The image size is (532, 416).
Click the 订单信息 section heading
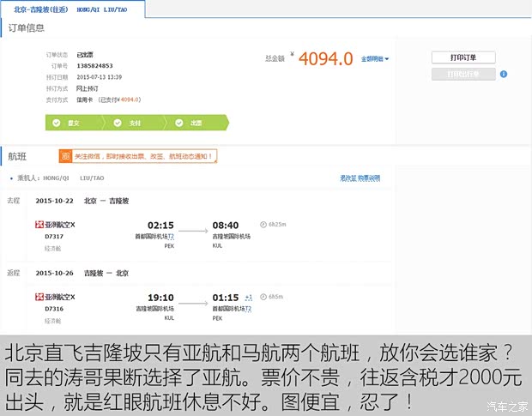[x=26, y=27]
